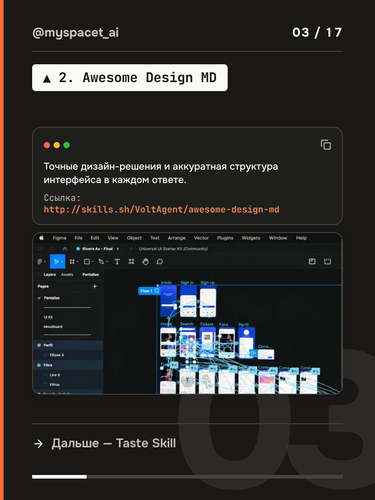This screenshot has width=375, height=500.
Task: Open the Resources tool
Action: (x=131, y=262)
